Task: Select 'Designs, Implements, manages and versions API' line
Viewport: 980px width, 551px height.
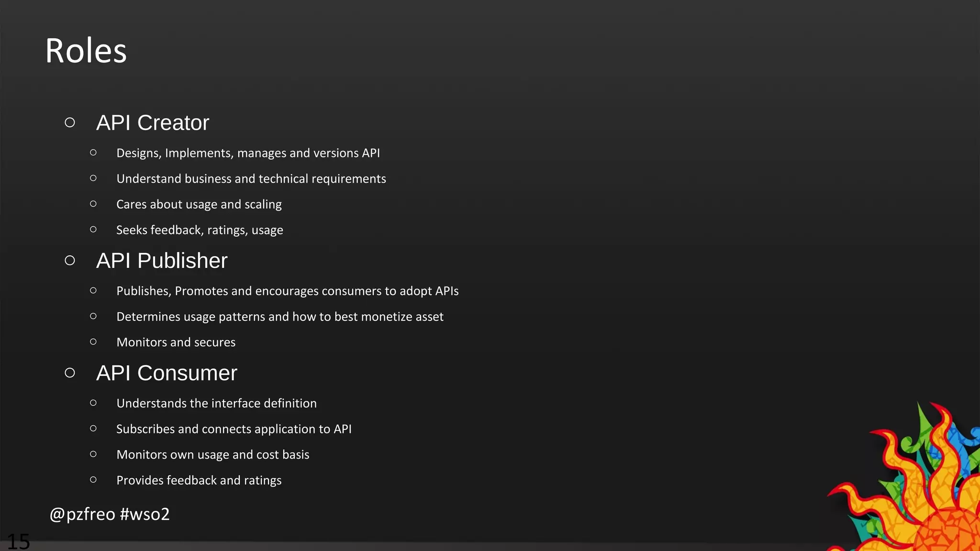Action: point(248,153)
